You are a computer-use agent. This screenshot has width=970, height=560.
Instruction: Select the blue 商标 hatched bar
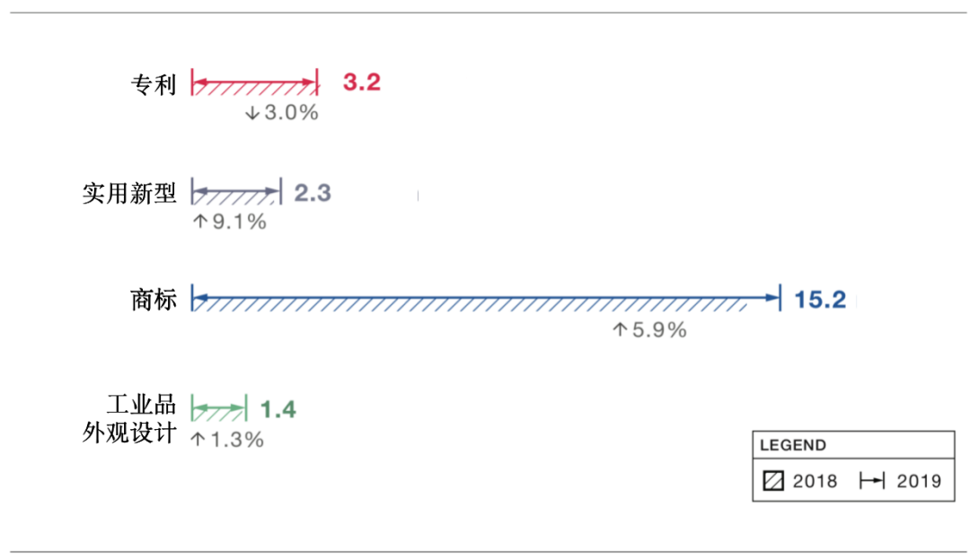pyautogui.click(x=486, y=299)
